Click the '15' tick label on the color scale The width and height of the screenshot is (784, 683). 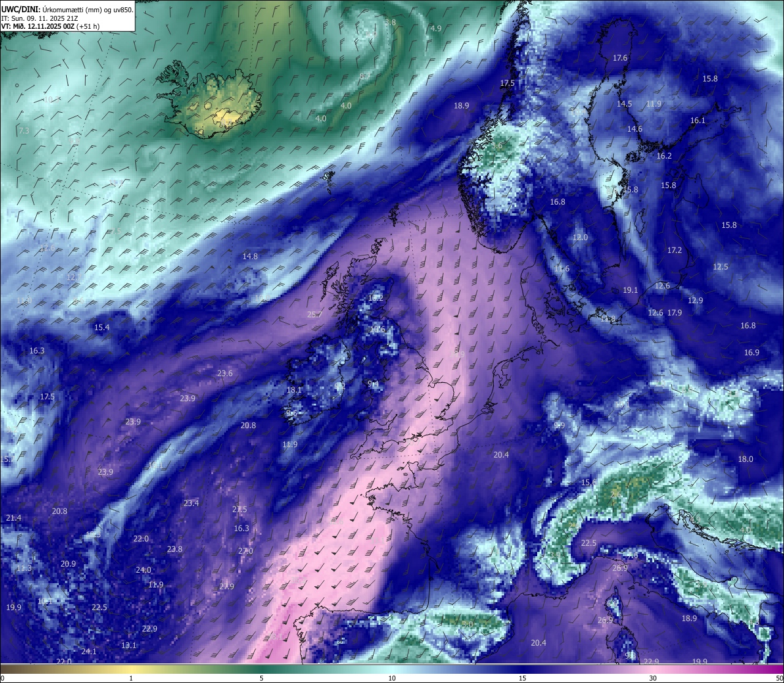(x=522, y=678)
